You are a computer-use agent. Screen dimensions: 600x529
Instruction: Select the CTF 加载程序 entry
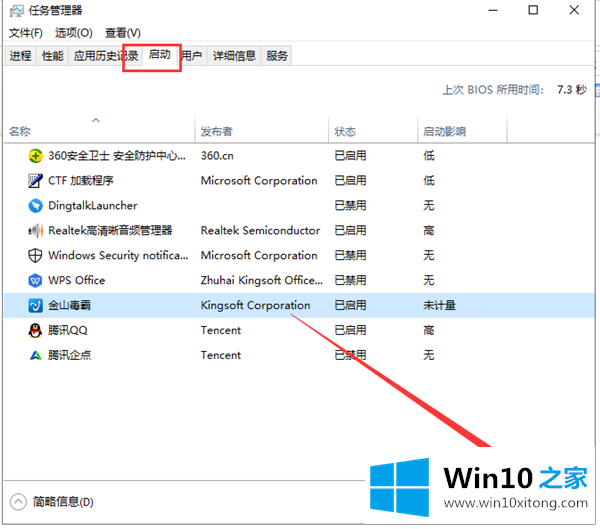coord(81,181)
